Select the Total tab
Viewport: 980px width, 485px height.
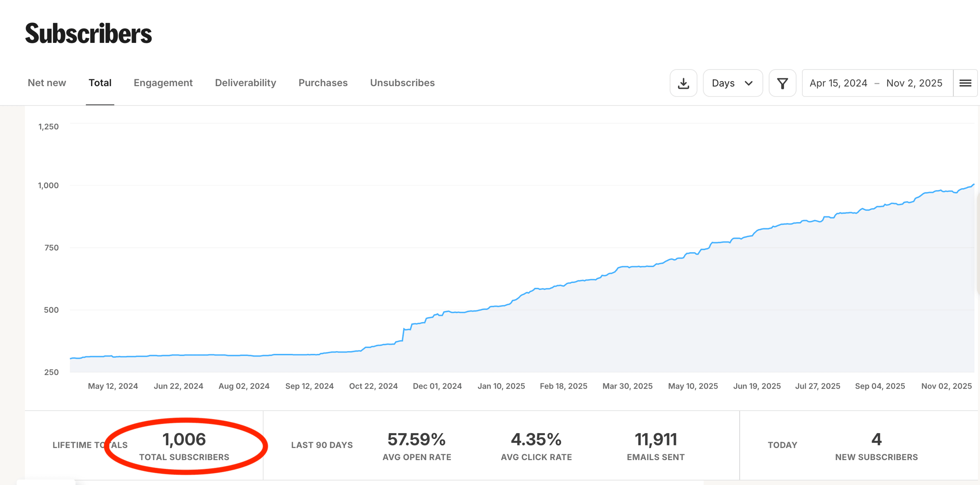tap(100, 83)
